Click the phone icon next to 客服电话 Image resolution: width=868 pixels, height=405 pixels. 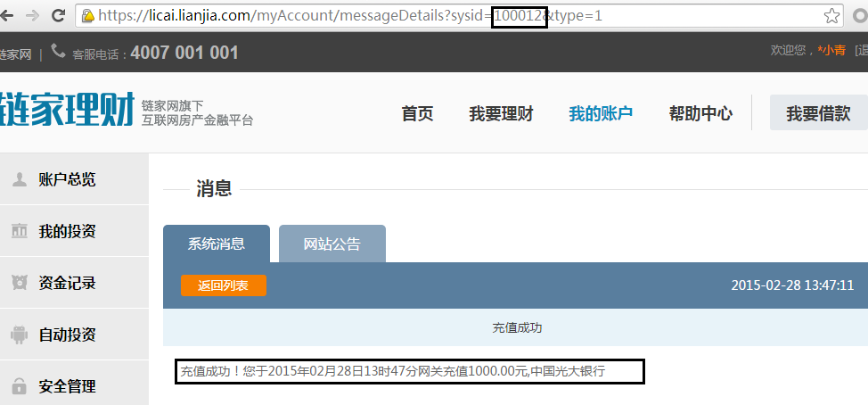pos(58,51)
